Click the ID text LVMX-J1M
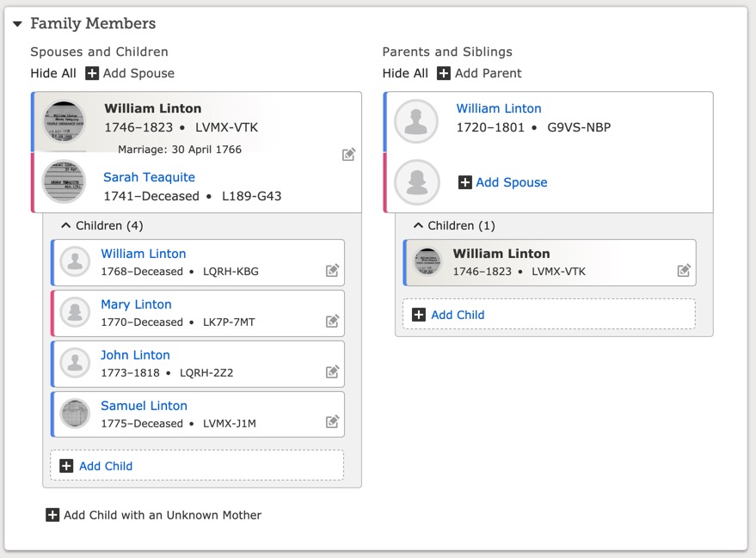The height and width of the screenshot is (558, 756). (x=230, y=424)
